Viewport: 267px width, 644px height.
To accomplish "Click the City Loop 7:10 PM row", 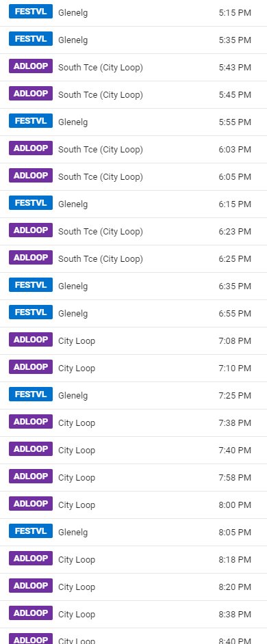I will (x=133, y=368).
